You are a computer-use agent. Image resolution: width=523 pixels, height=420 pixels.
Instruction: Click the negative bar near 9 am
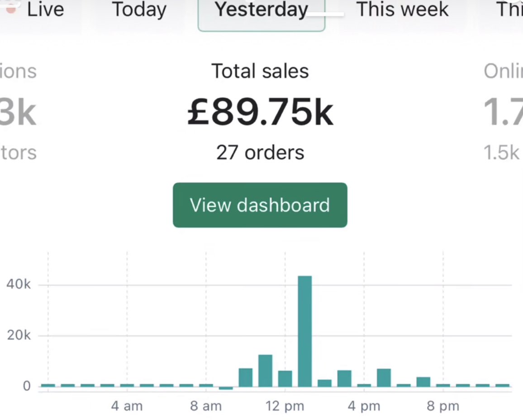tap(226, 388)
